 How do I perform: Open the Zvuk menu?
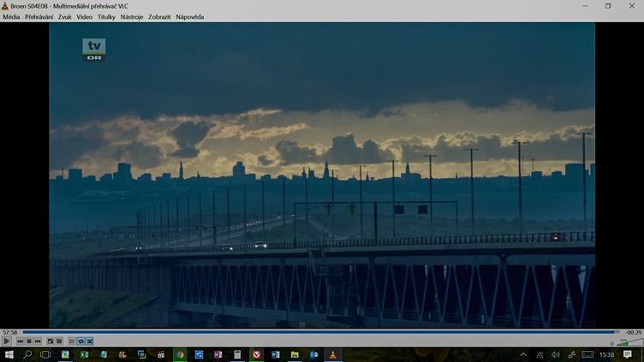point(64,17)
